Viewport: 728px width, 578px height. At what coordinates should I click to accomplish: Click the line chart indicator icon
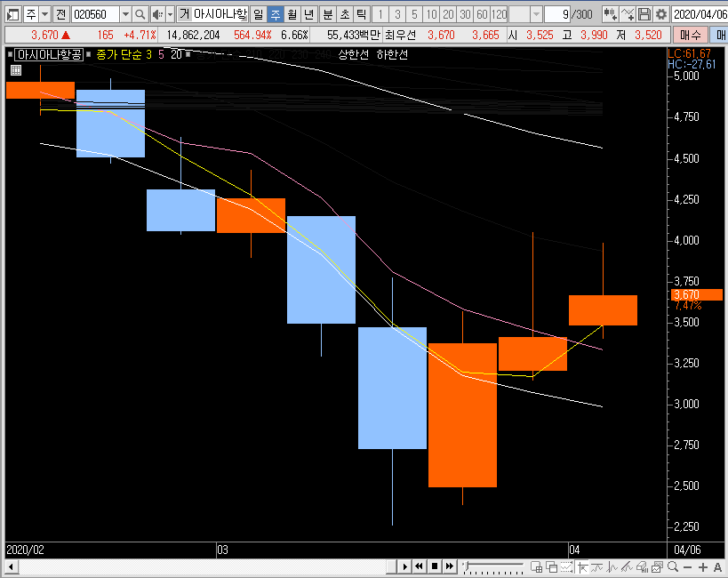click(x=628, y=15)
